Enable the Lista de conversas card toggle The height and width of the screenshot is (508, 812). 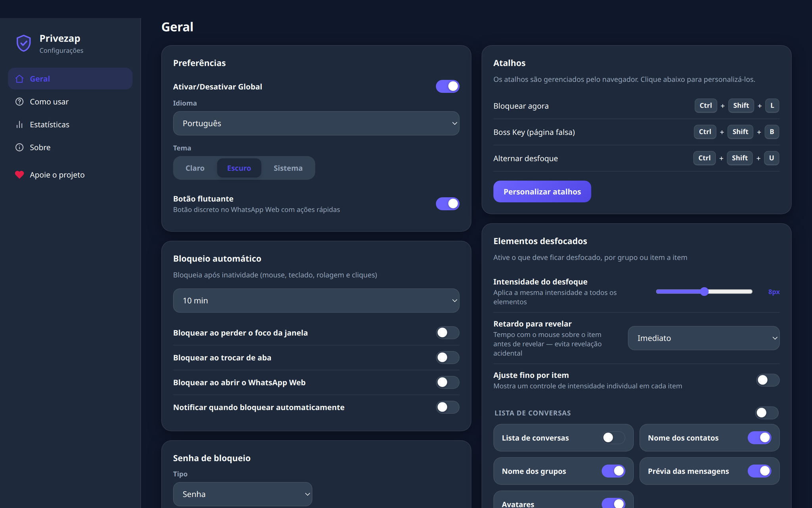(613, 438)
